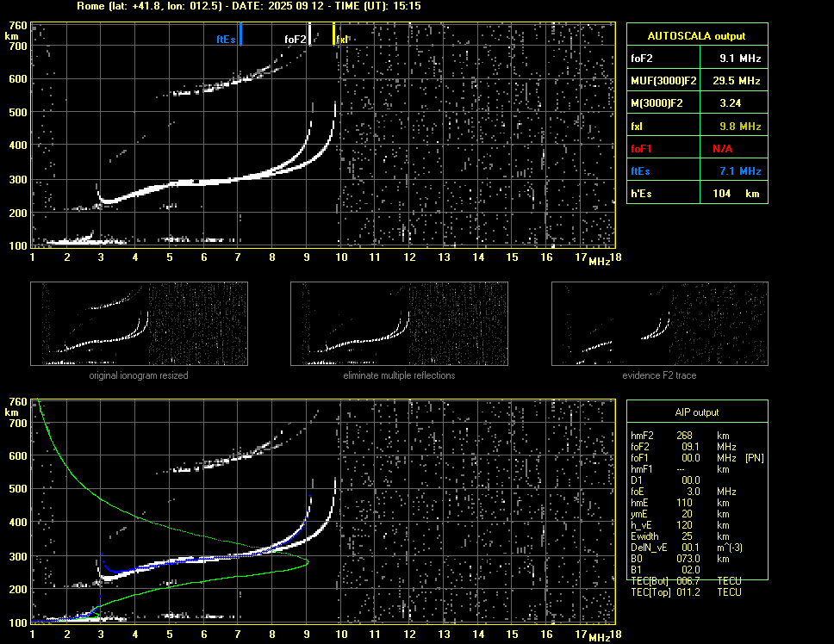The width and height of the screenshot is (834, 644).
Task: Open the eliminate multiple reflections thumbnail
Action: pos(399,324)
